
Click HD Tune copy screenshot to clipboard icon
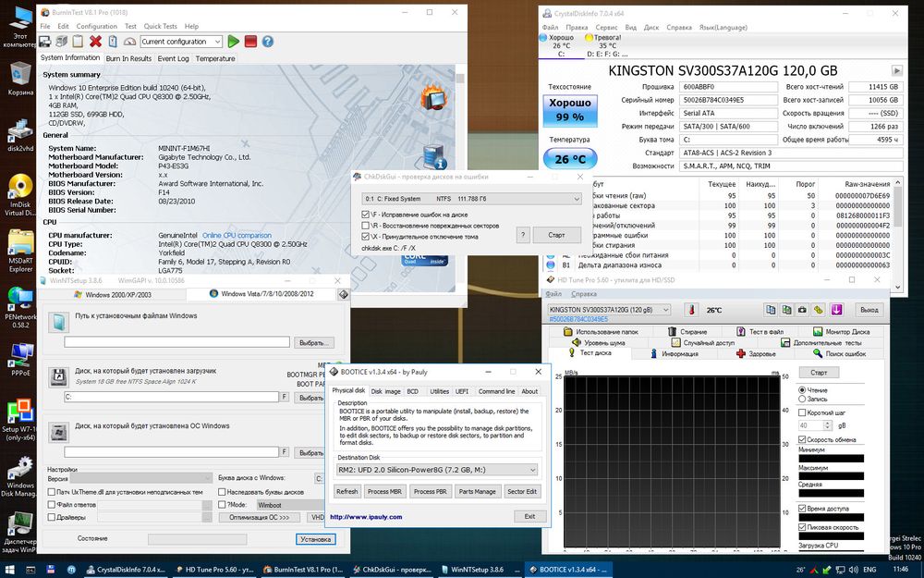(x=786, y=310)
